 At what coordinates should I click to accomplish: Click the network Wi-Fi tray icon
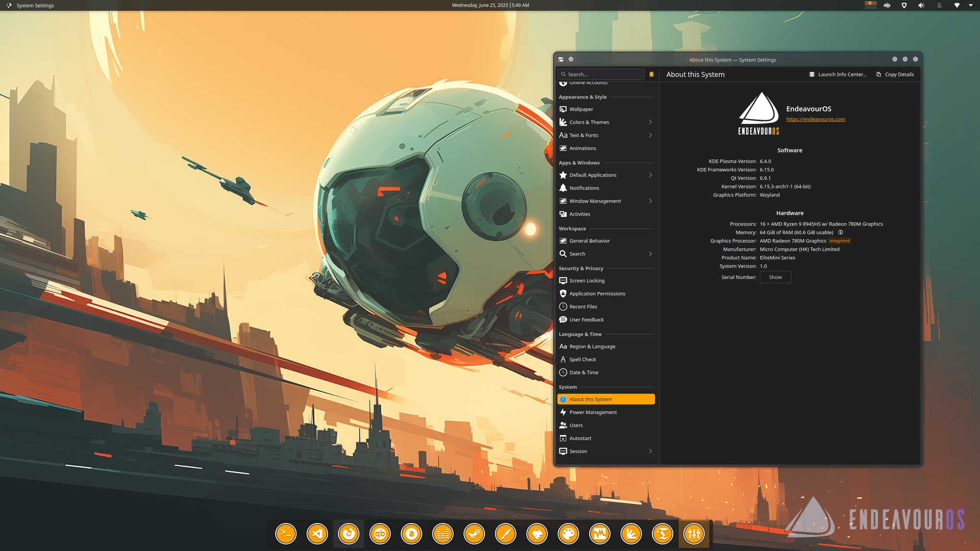(x=957, y=5)
